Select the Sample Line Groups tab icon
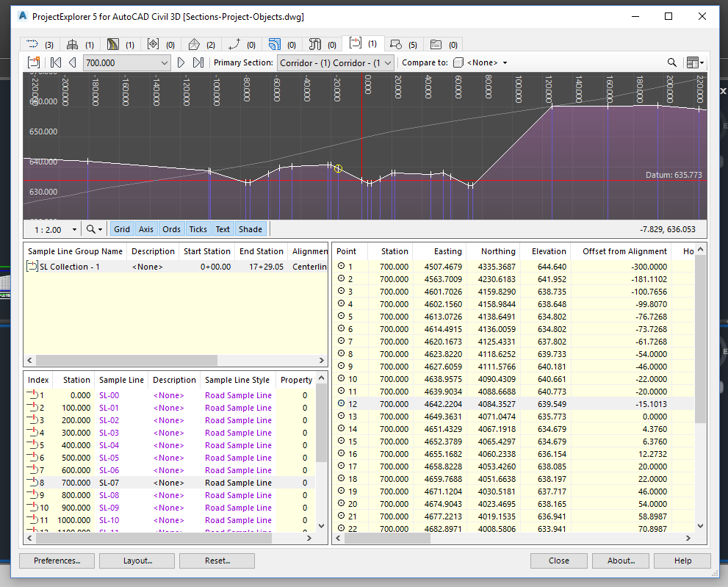The image size is (728, 587). pos(363,43)
